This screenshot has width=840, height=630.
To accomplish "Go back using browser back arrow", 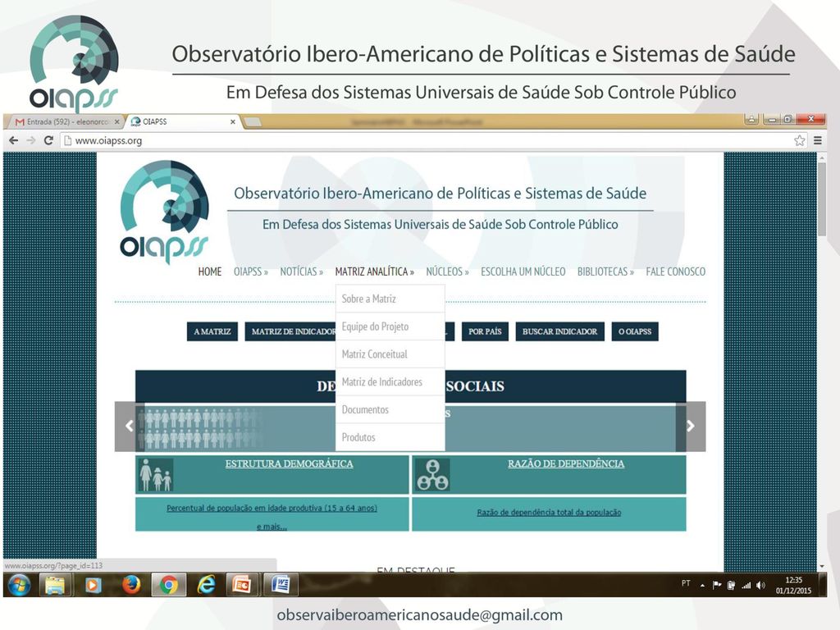I will click(x=14, y=140).
